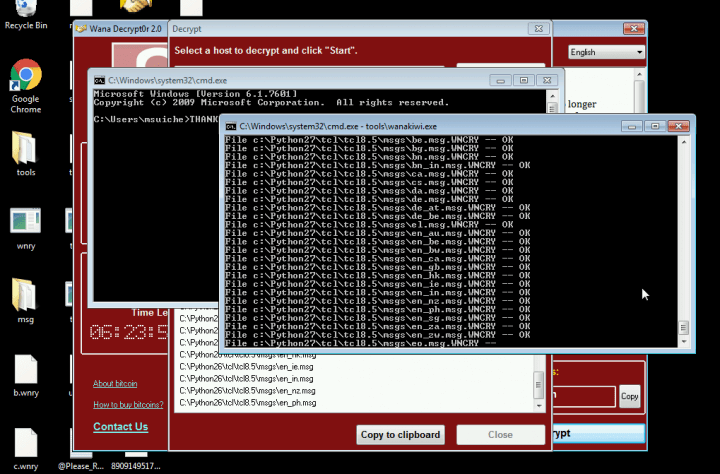Select en_in.msg entry in Decrypt list
Image resolution: width=720 pixels, height=474 pixels.
pos(246,379)
